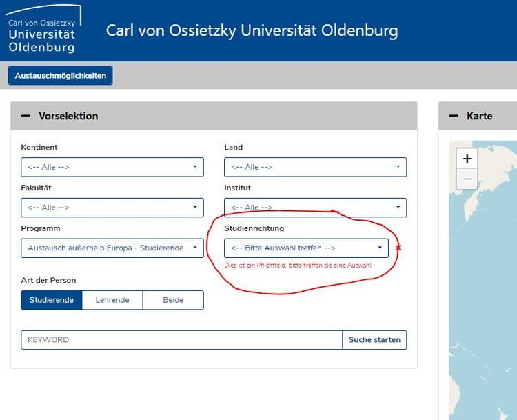Select Beide as person type
Image resolution: width=517 pixels, height=420 pixels.
173,300
